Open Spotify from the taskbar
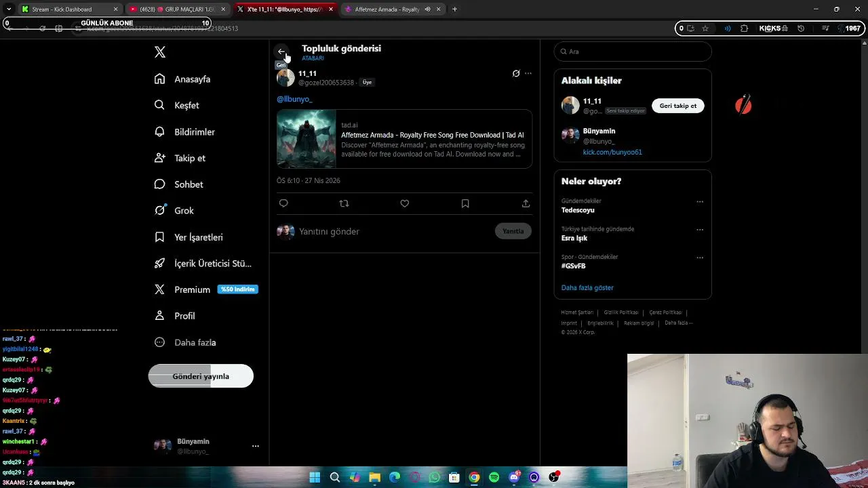Viewport: 868px width, 488px height. (x=494, y=477)
